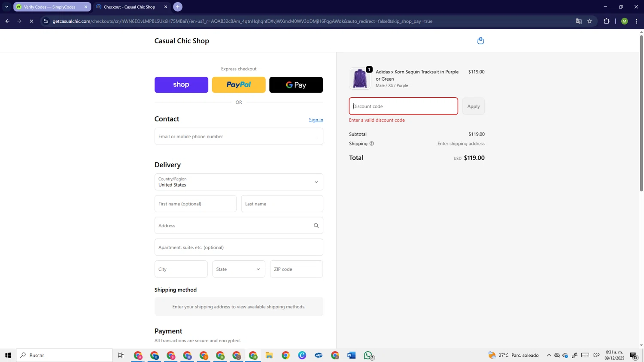This screenshot has height=362, width=644.
Task: Open Task View on the taskbar
Action: 121,355
